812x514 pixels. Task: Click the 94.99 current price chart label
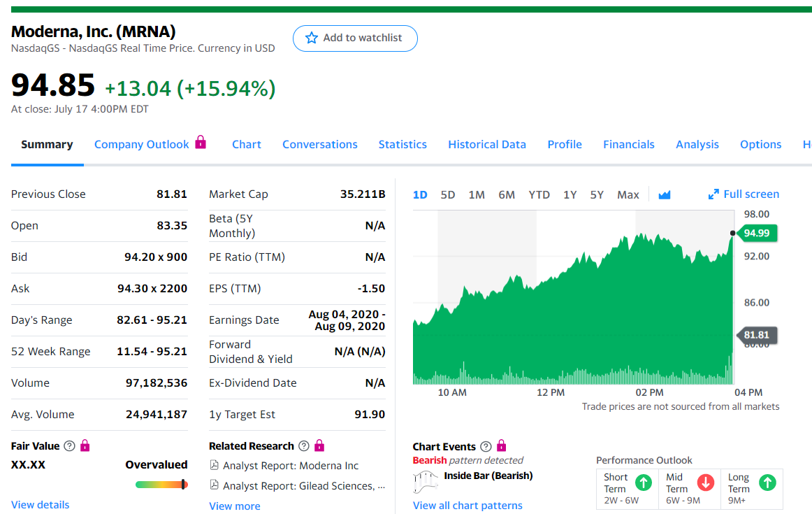[757, 233]
